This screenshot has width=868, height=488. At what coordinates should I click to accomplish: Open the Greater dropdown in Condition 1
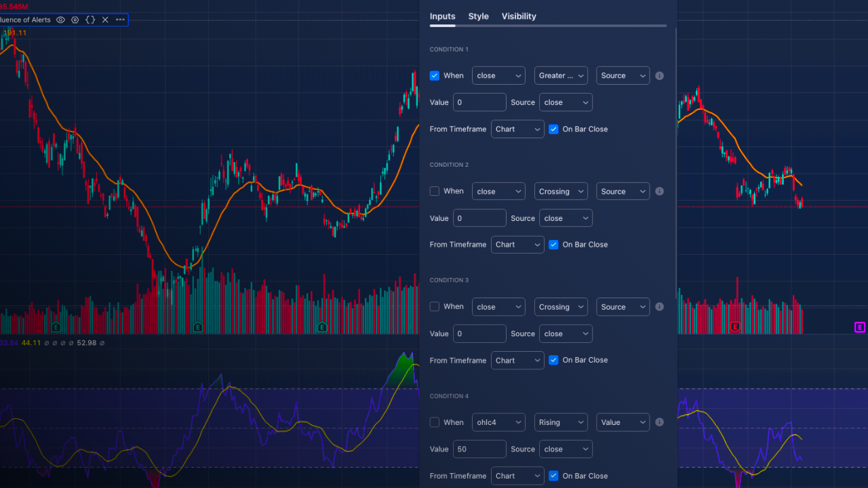click(x=561, y=75)
